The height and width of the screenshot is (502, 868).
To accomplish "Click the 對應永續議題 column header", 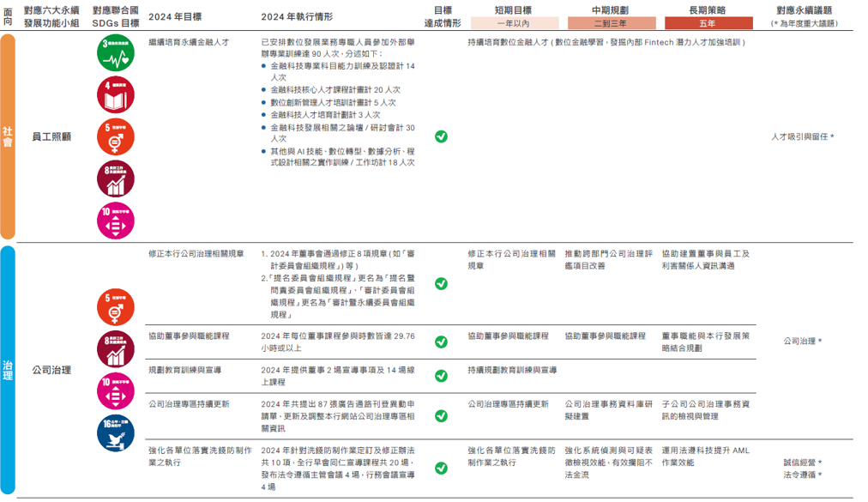I will click(x=805, y=10).
